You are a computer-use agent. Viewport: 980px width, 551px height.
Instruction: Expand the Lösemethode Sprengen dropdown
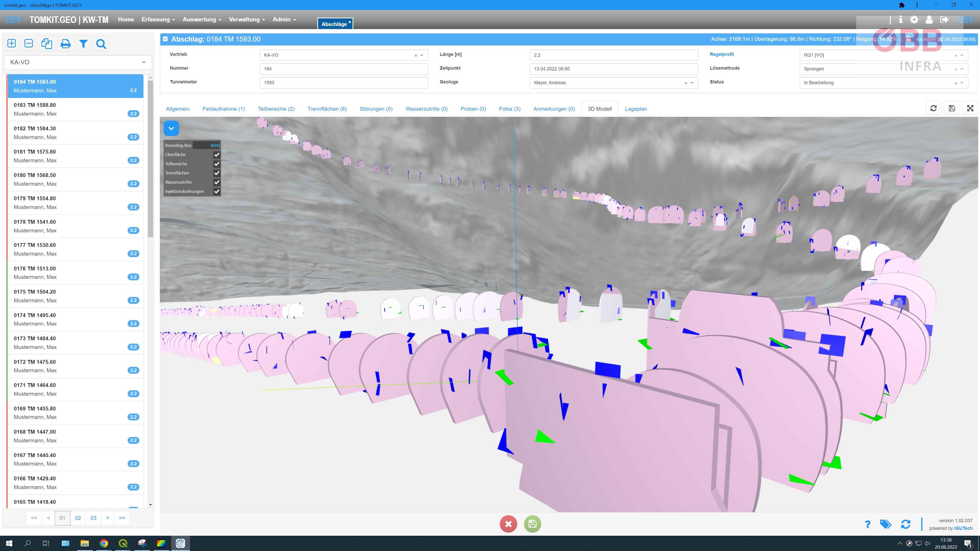tap(883, 69)
